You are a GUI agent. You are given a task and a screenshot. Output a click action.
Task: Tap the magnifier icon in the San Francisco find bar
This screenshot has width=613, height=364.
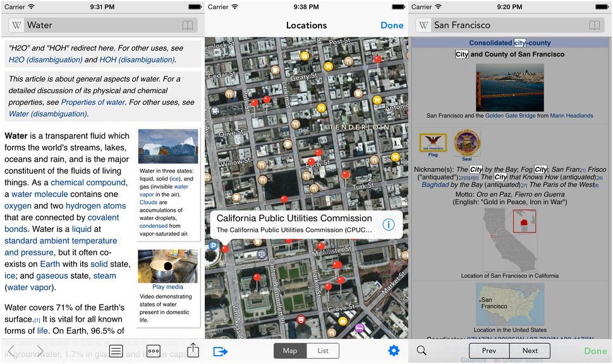point(422,351)
